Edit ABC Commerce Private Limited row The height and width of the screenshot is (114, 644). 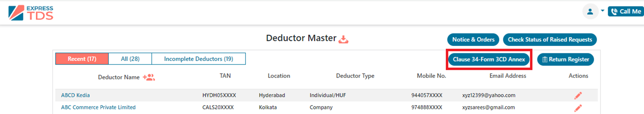578,108
